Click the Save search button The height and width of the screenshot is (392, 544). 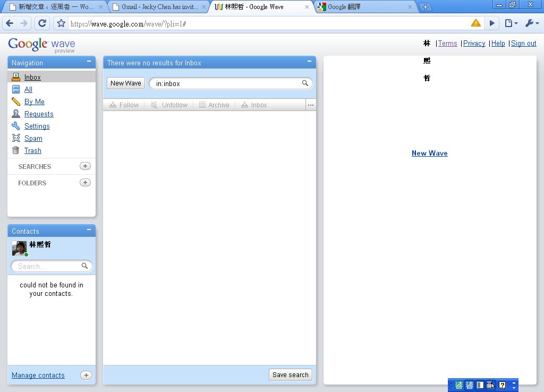click(x=291, y=374)
